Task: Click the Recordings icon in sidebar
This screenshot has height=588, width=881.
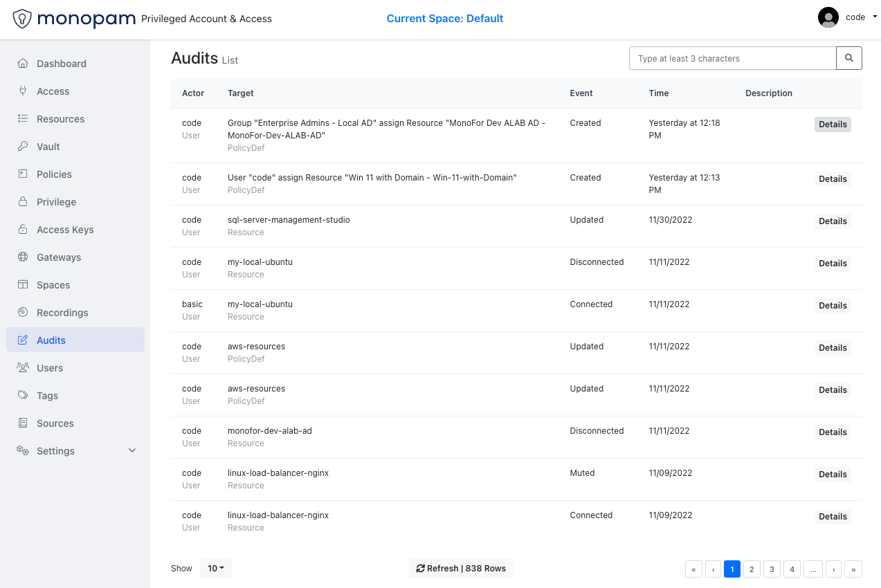Action: click(x=23, y=313)
